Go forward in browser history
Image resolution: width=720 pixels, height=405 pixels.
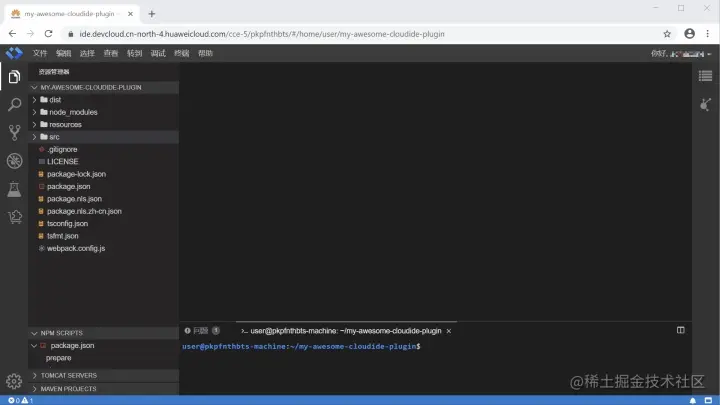[30, 34]
